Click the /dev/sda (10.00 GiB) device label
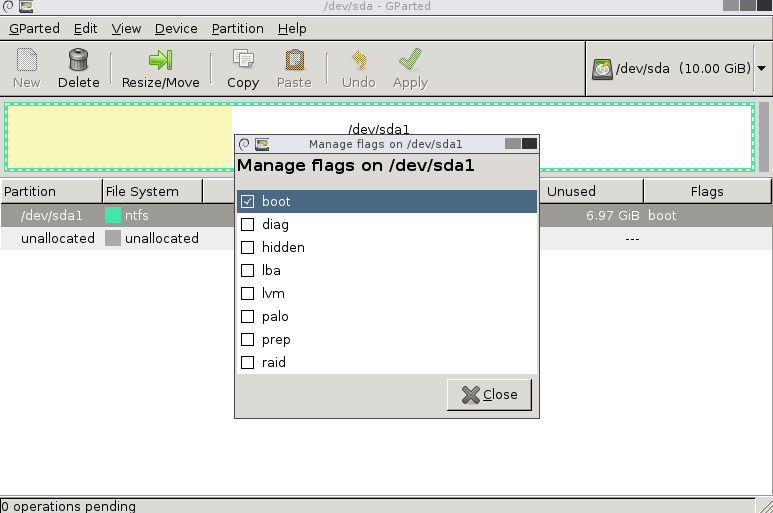Screen dimensions: 773x513 click(x=683, y=68)
